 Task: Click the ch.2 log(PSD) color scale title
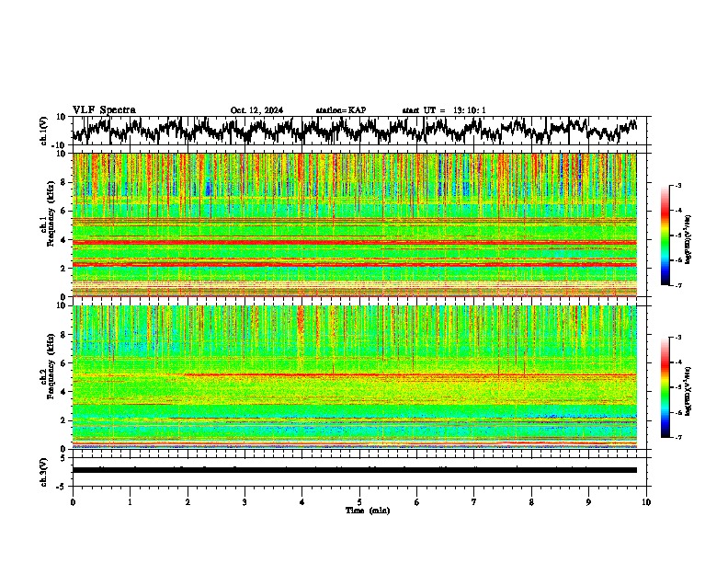point(688,391)
